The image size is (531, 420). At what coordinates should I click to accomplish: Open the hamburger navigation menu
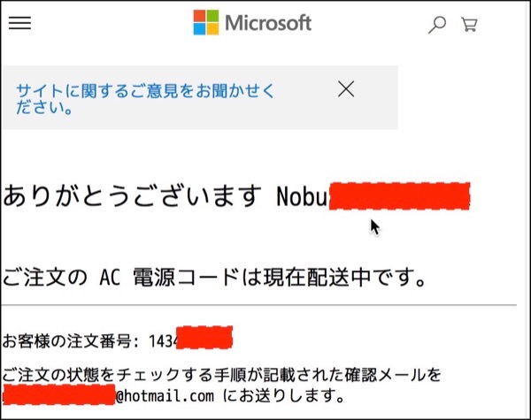tap(19, 24)
